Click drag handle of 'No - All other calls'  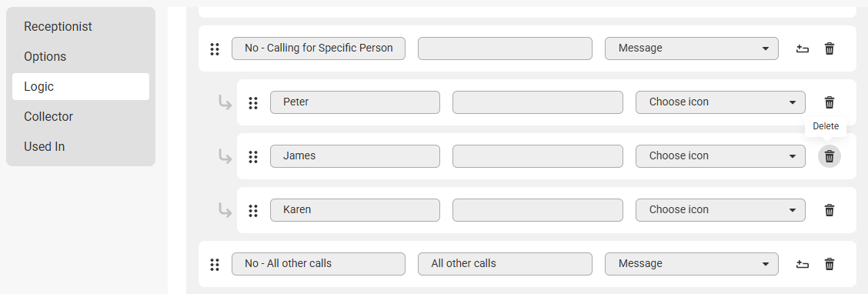[215, 265]
